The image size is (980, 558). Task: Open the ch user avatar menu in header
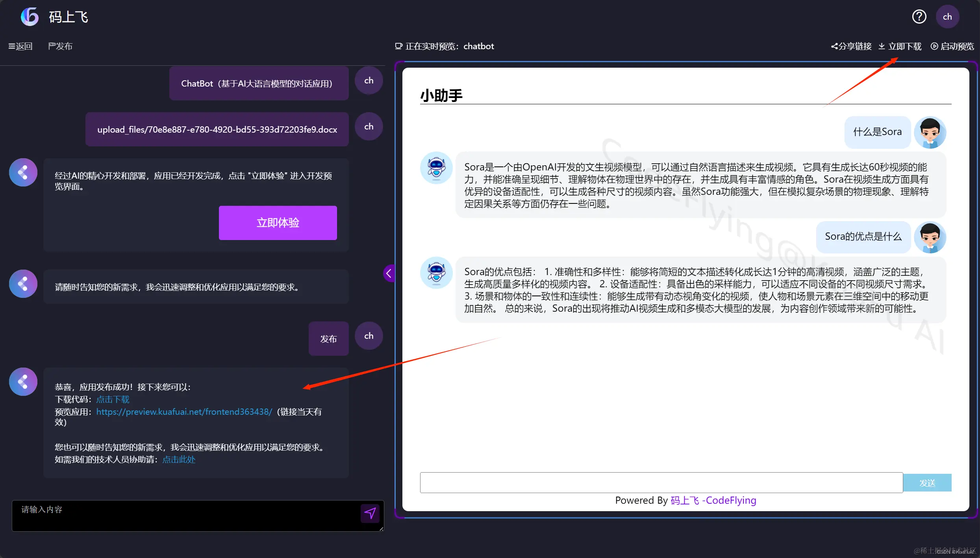(x=947, y=17)
